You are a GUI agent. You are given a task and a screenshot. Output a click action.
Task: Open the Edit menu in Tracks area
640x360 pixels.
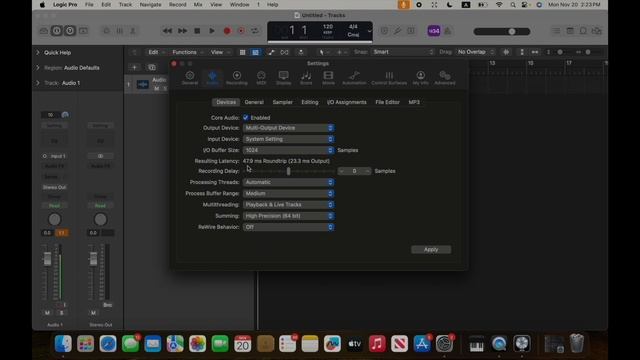(x=156, y=52)
